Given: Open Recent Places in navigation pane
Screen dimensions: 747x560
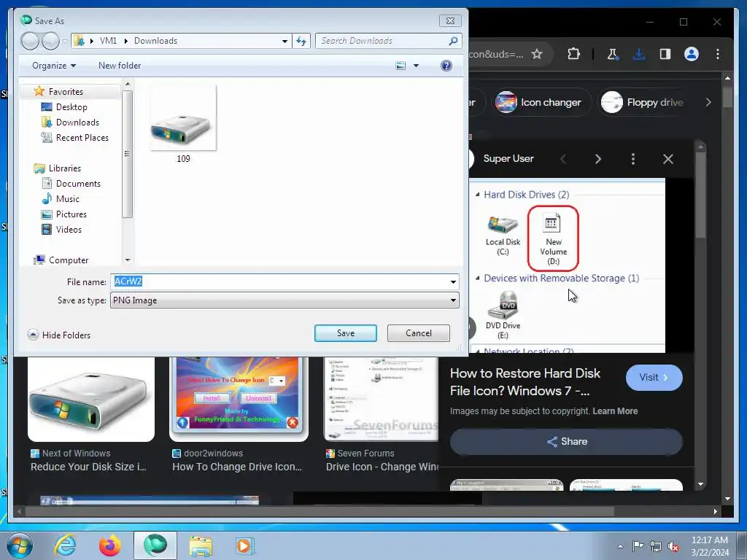Looking at the screenshot, I should (x=82, y=138).
